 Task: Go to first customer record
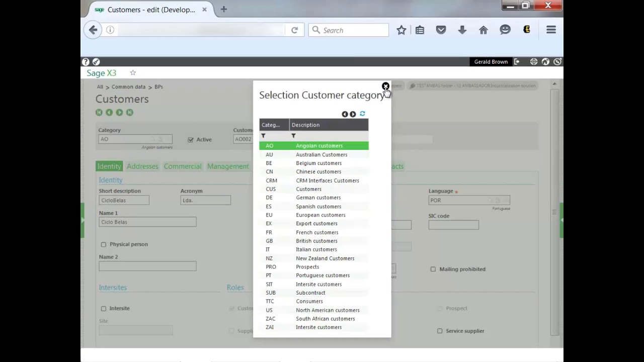point(99,112)
